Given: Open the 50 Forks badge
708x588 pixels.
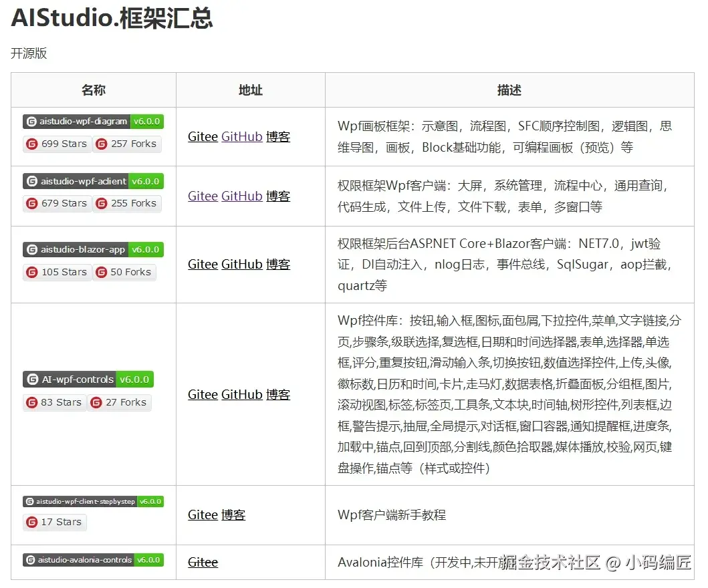Looking at the screenshot, I should click(x=124, y=272).
